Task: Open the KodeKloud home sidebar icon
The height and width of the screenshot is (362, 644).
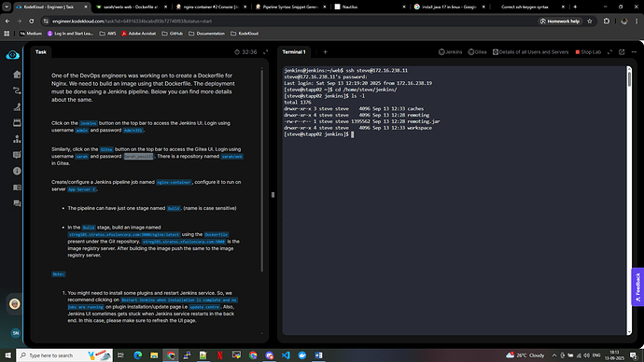Action: point(17,75)
